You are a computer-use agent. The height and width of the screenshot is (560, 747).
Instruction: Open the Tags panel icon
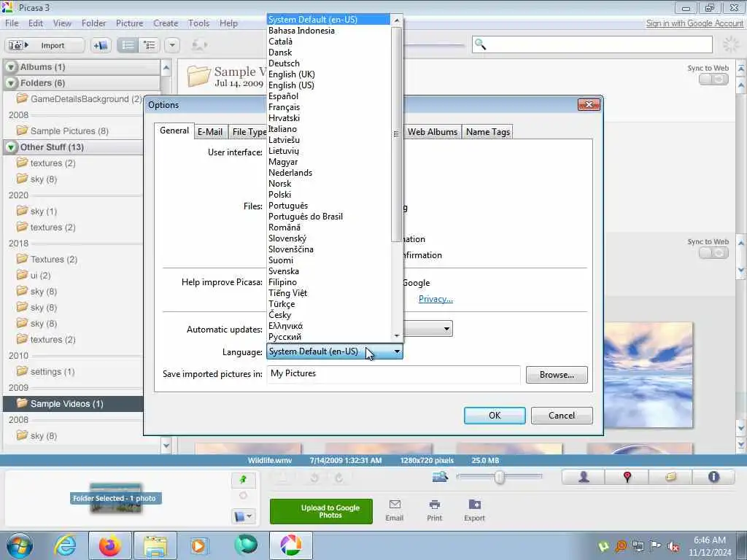click(x=670, y=477)
